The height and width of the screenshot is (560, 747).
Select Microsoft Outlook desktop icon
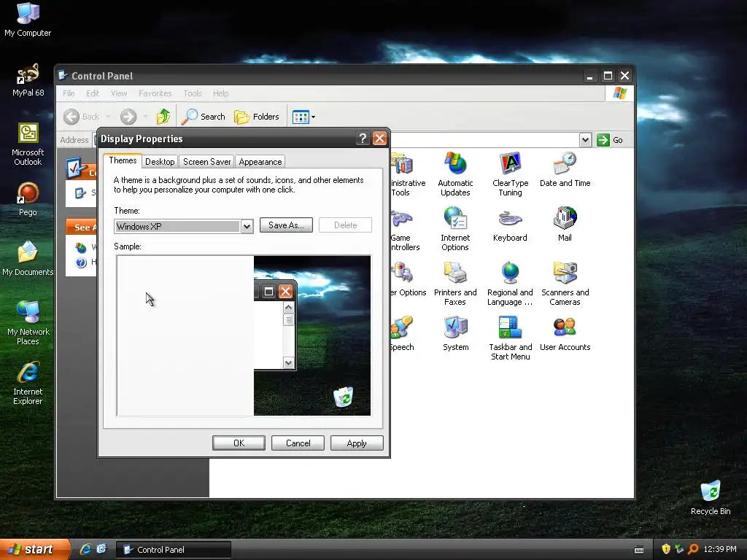[x=28, y=144]
